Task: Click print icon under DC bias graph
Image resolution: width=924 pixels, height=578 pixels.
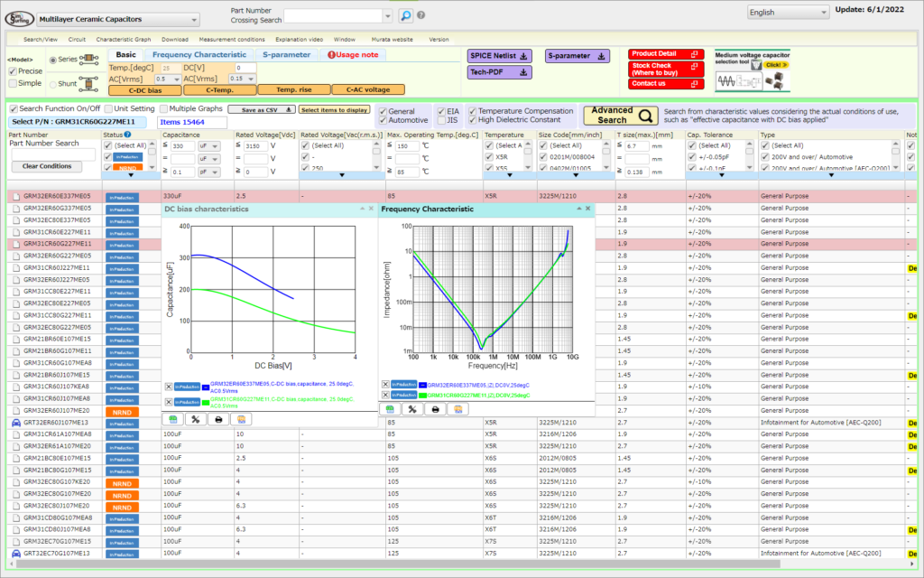Action: coord(217,419)
